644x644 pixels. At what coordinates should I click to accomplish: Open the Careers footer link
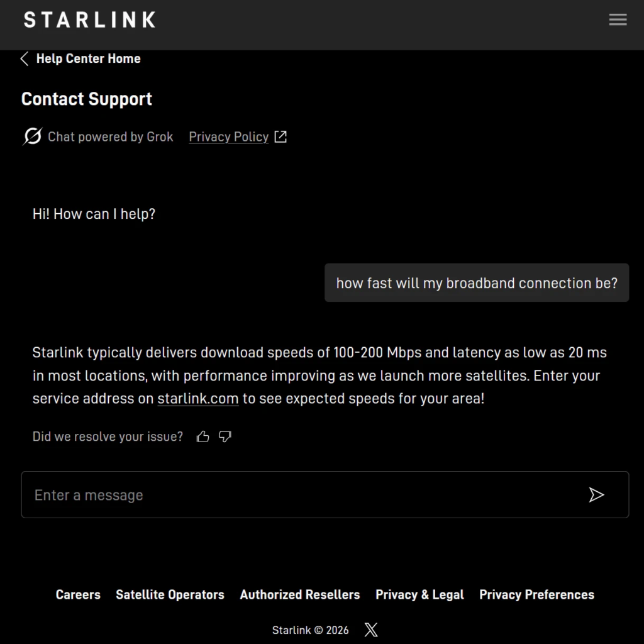coord(78,595)
